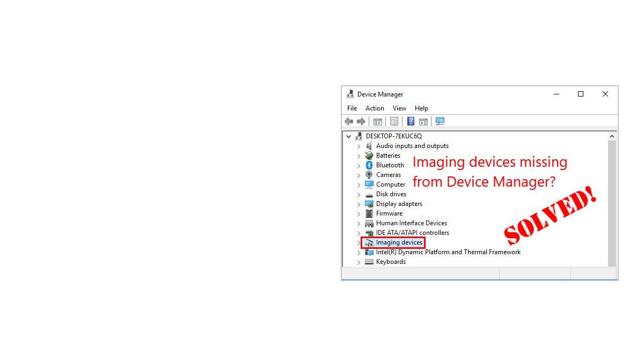Collapse the DESKTOP-7EKUC6Q root node
The width and height of the screenshot is (644, 362).
coord(349,136)
